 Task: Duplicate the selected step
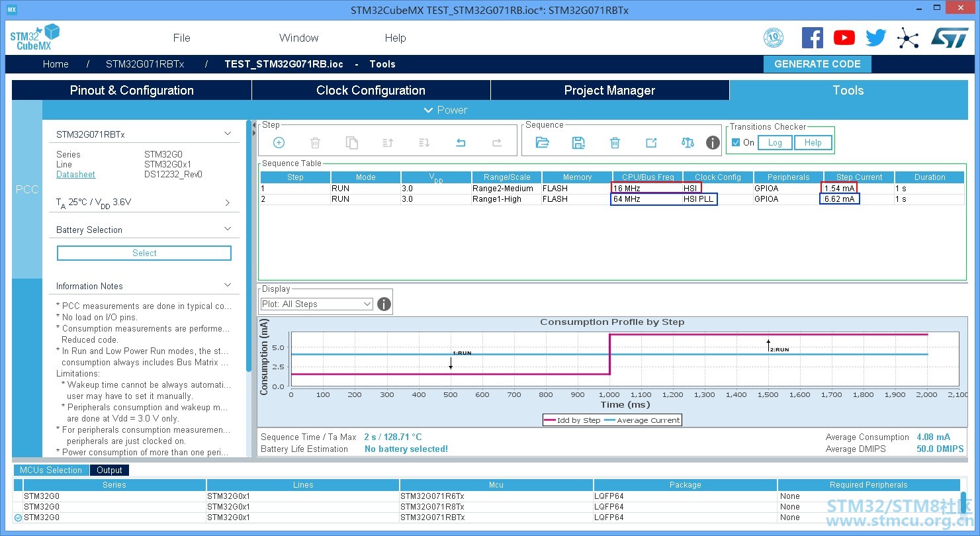point(352,142)
